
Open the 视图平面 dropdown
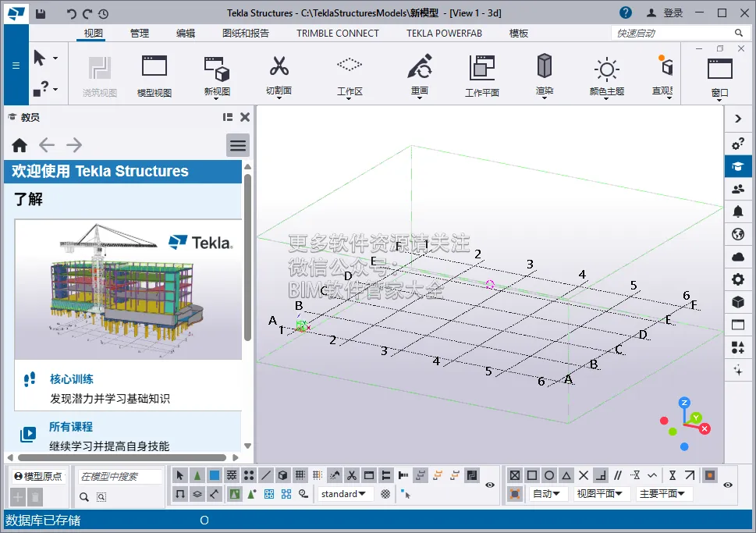pyautogui.click(x=600, y=494)
